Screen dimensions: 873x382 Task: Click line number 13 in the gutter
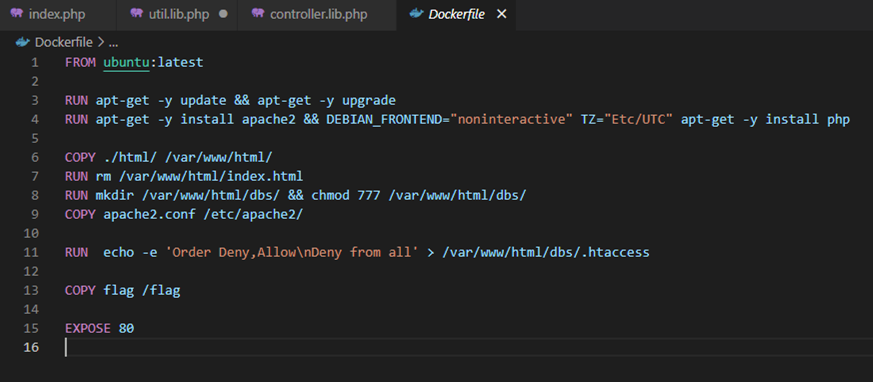point(32,290)
